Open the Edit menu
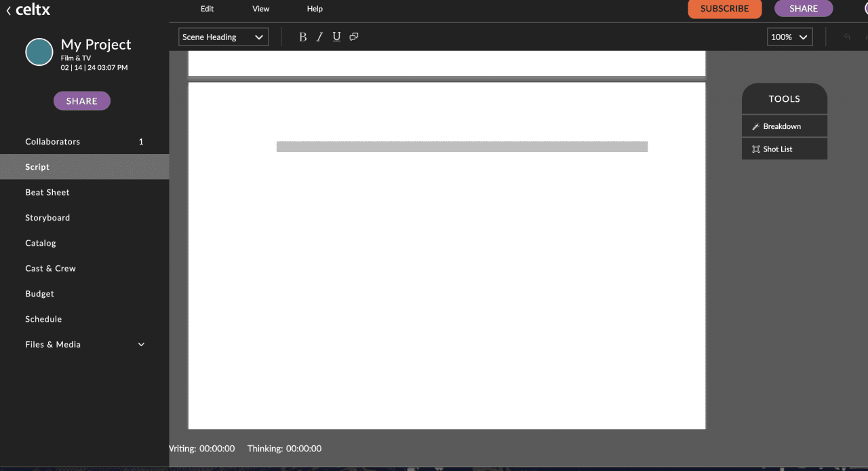 207,9
